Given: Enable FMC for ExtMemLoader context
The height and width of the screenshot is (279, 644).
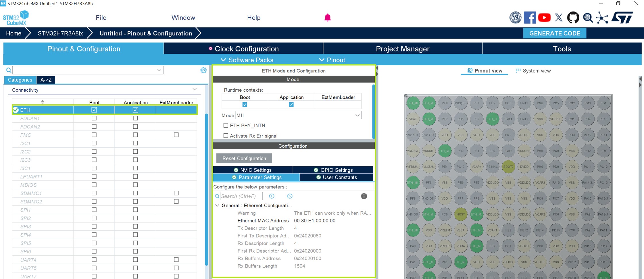Looking at the screenshot, I should coord(176,135).
